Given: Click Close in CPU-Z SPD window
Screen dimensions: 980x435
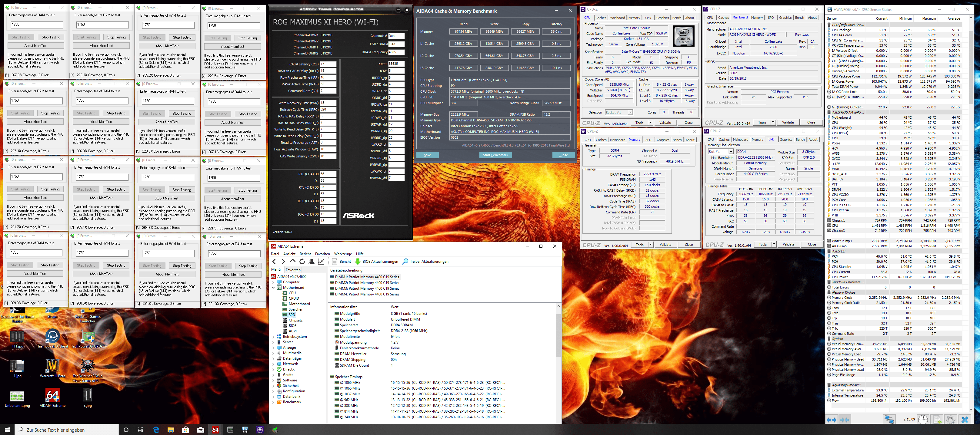Looking at the screenshot, I should (812, 244).
